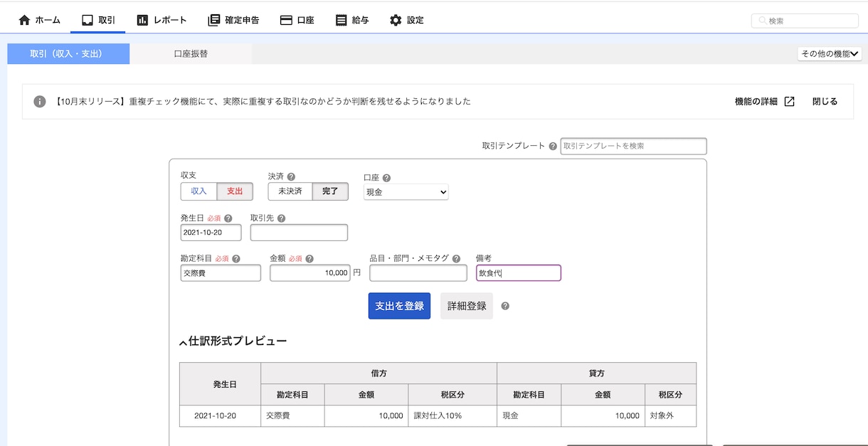Click help icon next to 金額 field label
Viewport: 868px width, 446px height.
tap(309, 259)
